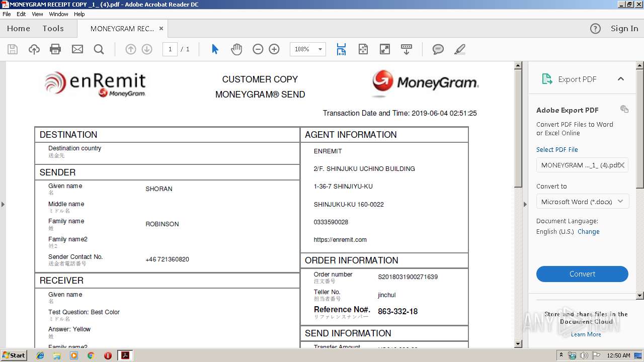Remove selected PDF file with X
This screenshot has height=362, width=644.
[622, 165]
